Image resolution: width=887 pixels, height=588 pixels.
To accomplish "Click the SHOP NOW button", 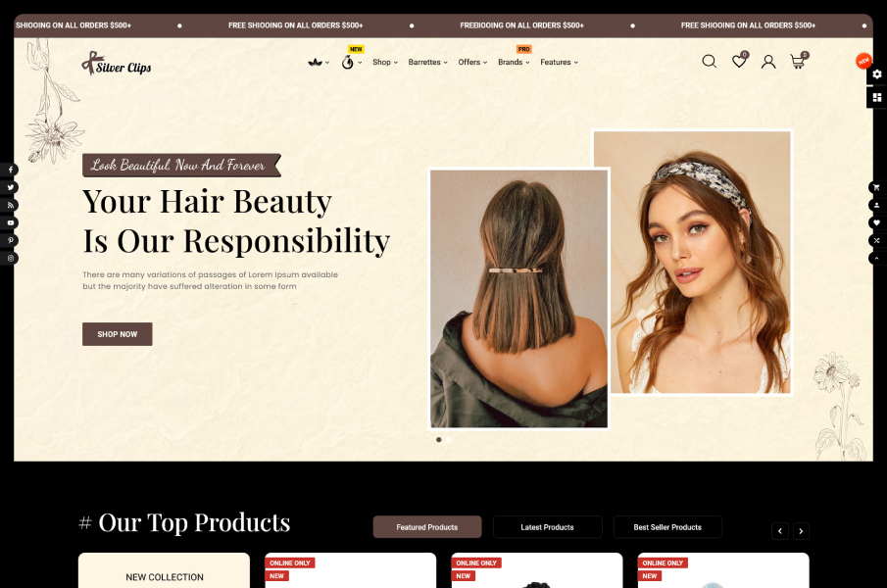I will click(x=117, y=334).
